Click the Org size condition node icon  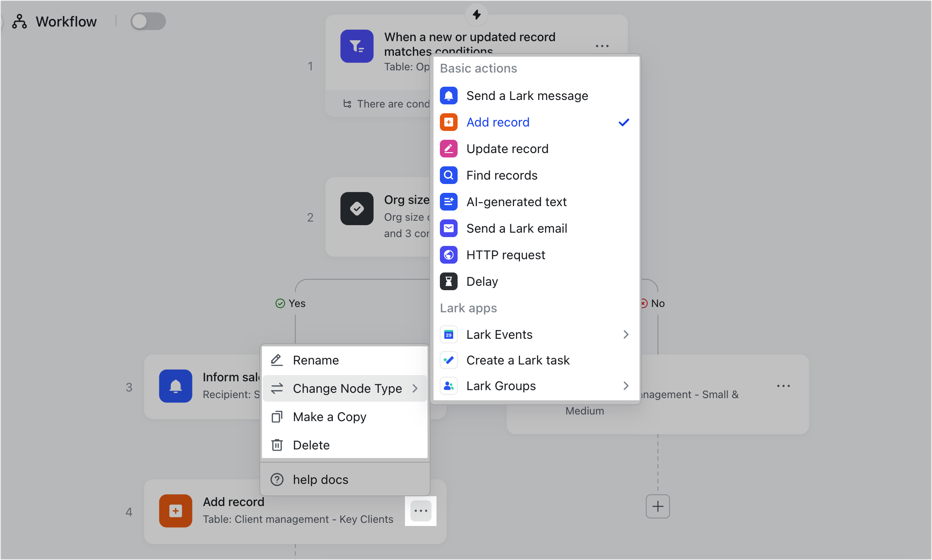pos(357,208)
